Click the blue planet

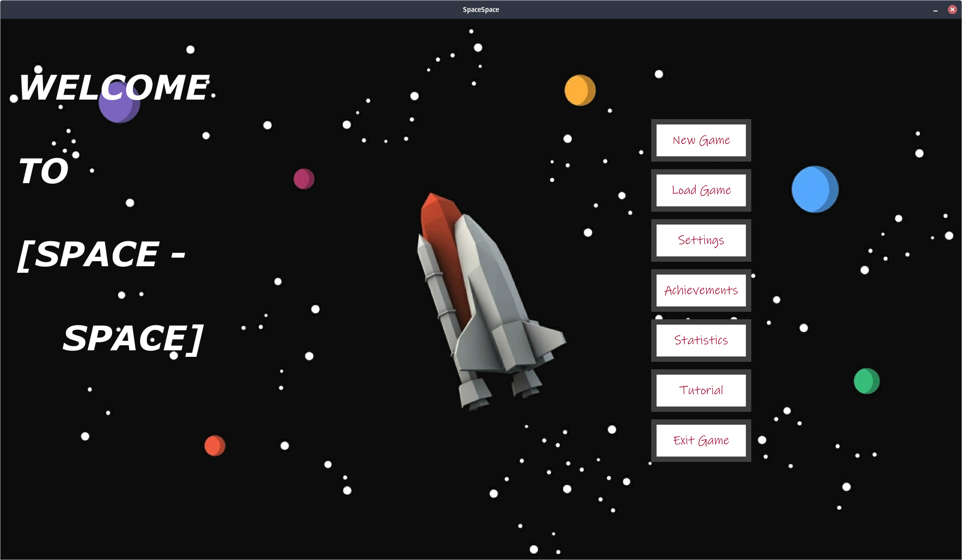tap(814, 189)
